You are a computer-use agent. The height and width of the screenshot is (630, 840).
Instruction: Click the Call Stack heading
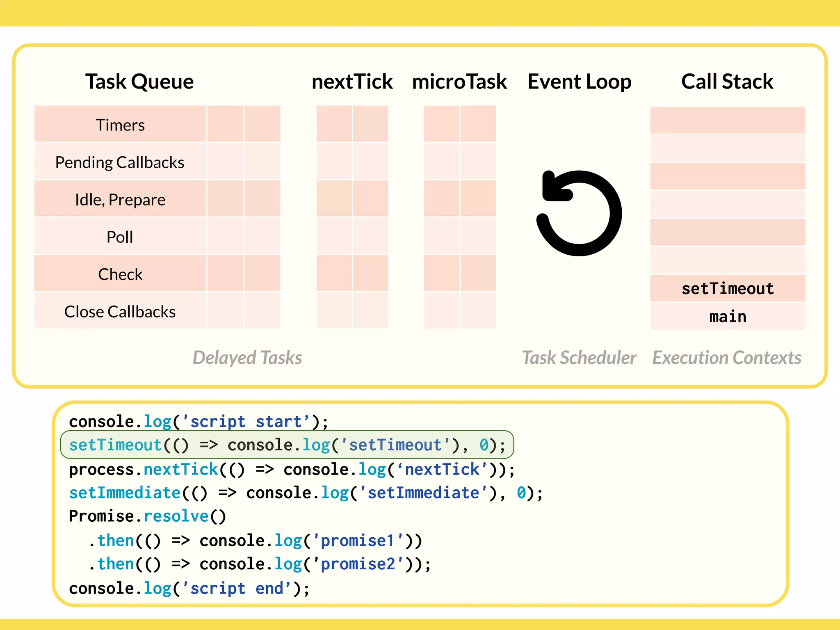point(727,81)
